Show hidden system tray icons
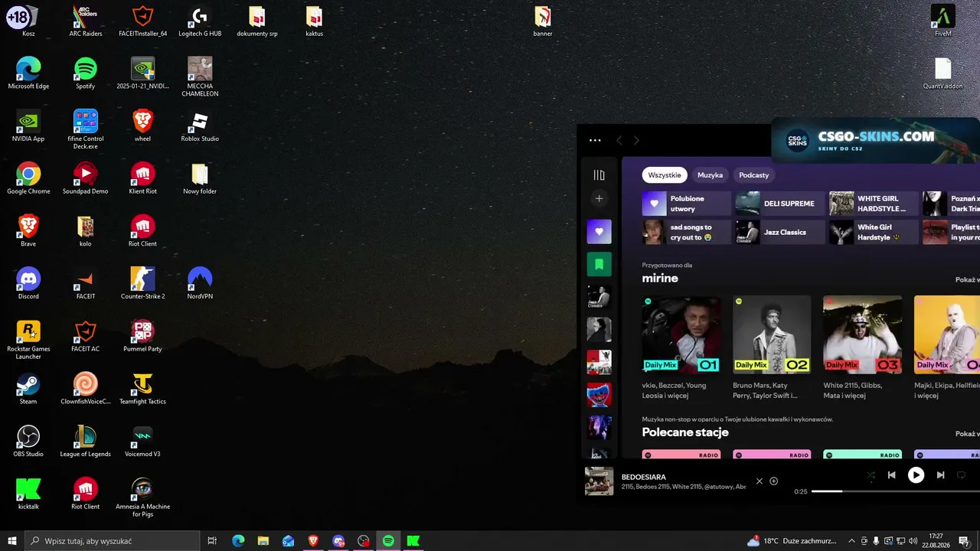Viewport: 980px width, 551px height. pyautogui.click(x=851, y=541)
